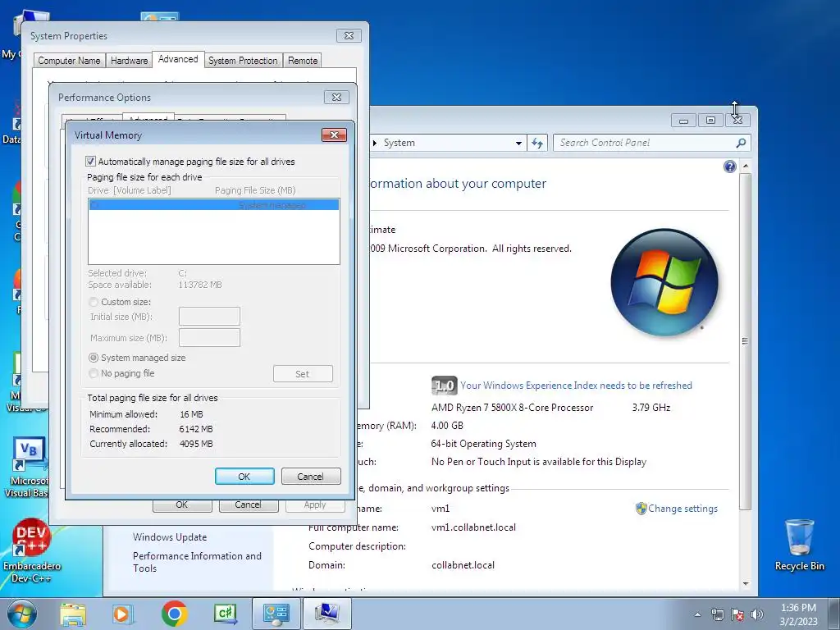This screenshot has height=630, width=840.
Task: Select Microsoft Visual Basic desktop shortcut
Action: pyautogui.click(x=27, y=468)
